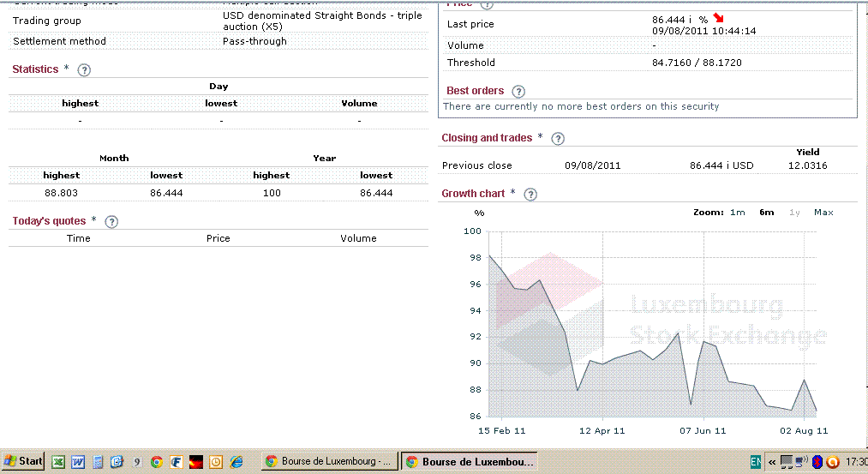Click the Bluetooth icon in system tray
This screenshot has height=474, width=868.
tap(817, 462)
